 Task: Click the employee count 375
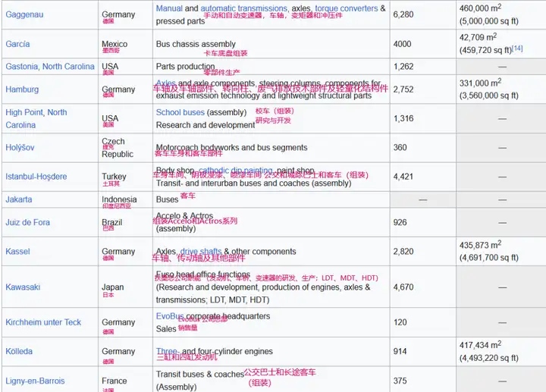point(400,381)
